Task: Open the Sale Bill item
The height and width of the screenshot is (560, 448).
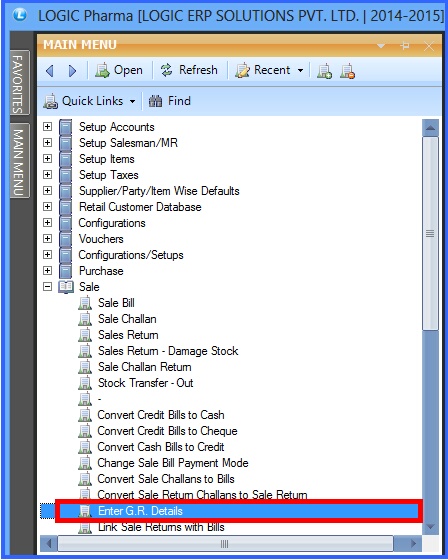Action: coord(116,303)
